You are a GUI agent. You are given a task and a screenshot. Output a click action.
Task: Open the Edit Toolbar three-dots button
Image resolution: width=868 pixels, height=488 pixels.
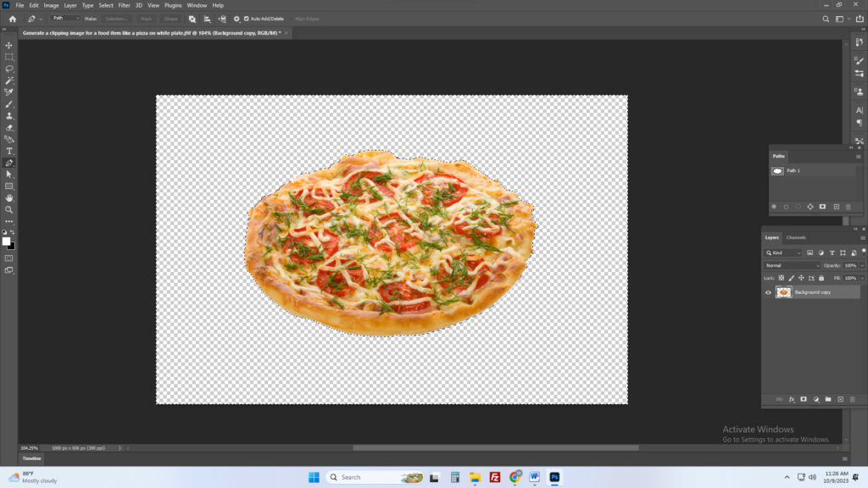coord(8,221)
